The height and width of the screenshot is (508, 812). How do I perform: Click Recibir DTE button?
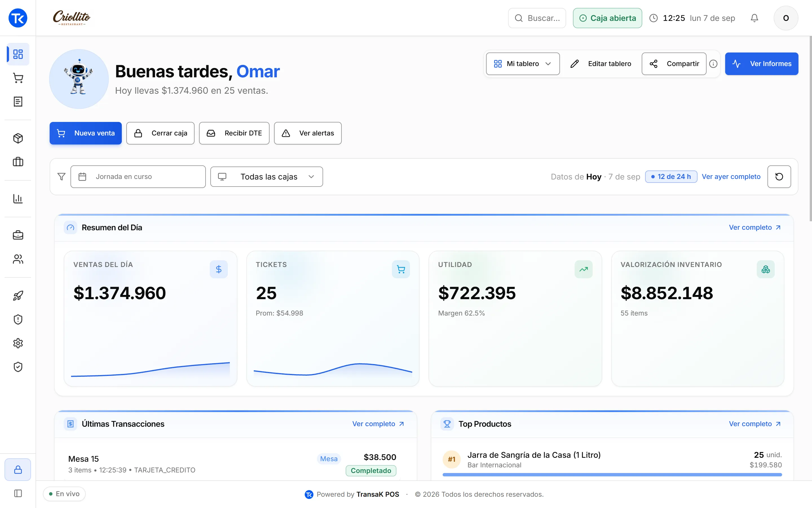click(234, 133)
